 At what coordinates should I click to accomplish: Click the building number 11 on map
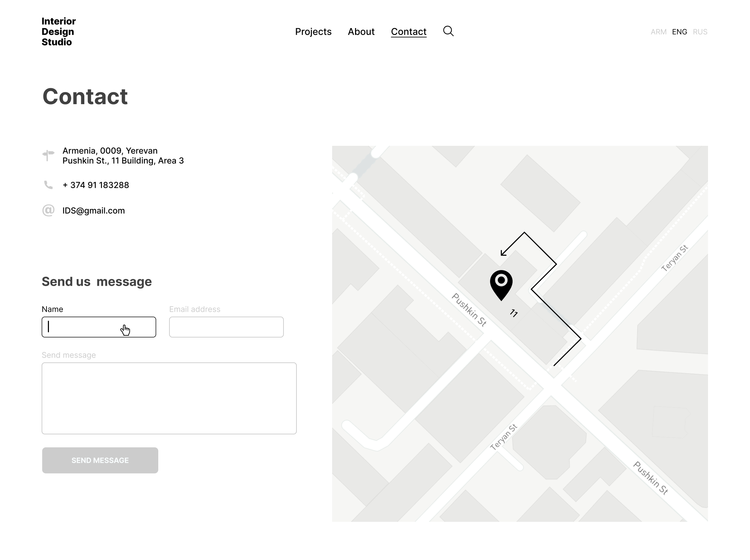coord(514,313)
